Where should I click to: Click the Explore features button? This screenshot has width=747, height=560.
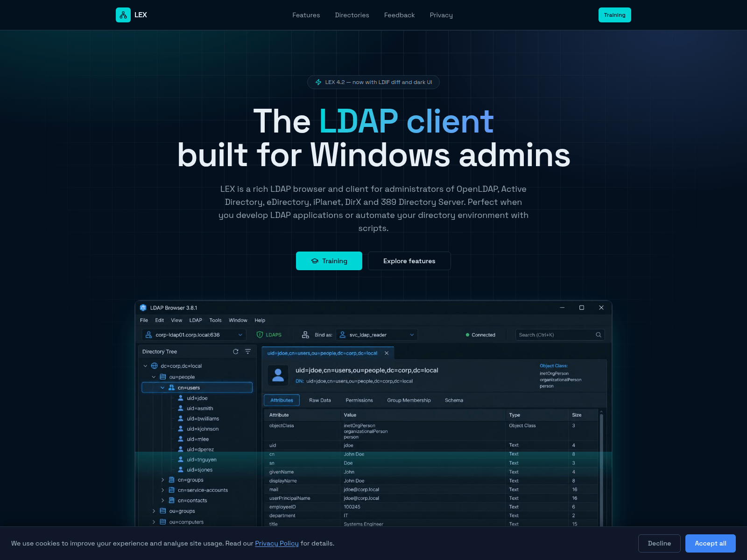coord(409,261)
